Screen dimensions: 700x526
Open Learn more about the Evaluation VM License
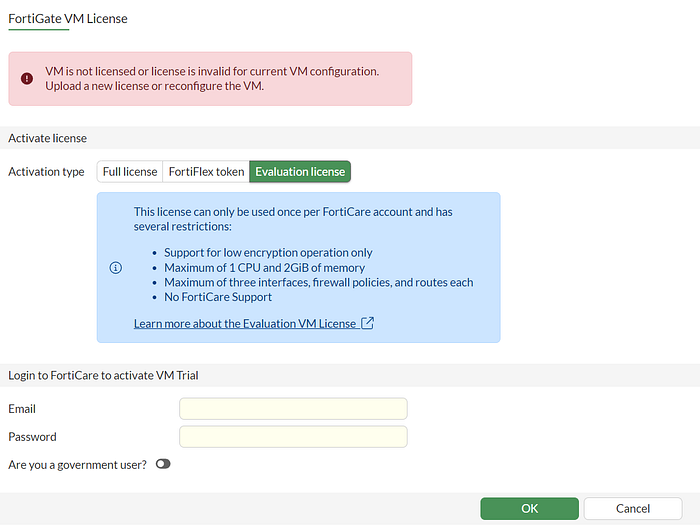click(245, 323)
